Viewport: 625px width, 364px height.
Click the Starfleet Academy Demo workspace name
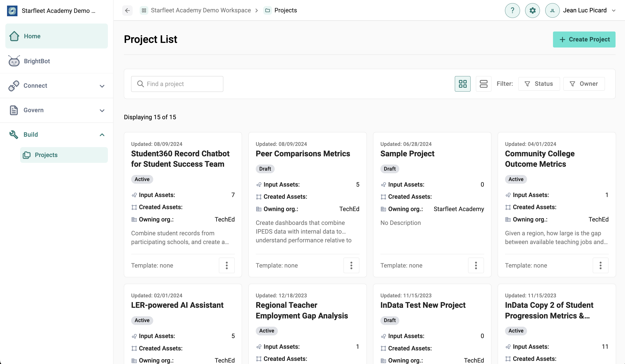tap(58, 11)
